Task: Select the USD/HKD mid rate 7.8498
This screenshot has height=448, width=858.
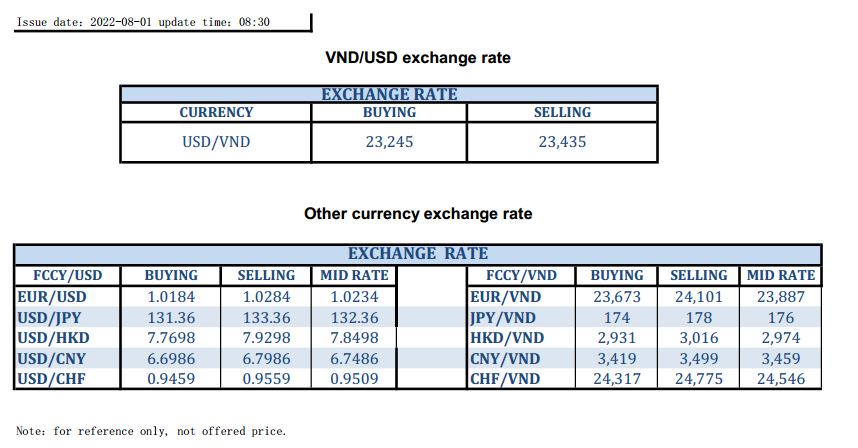Action: pos(355,338)
